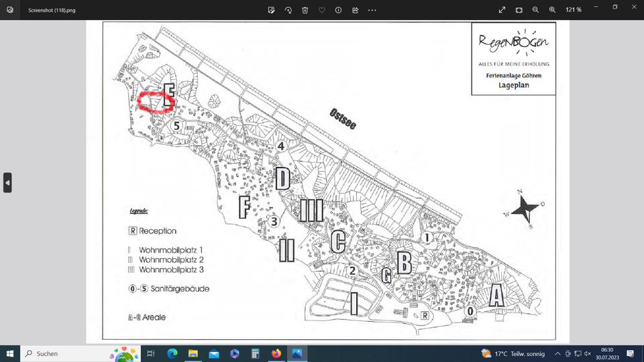
Task: Click the Fit to window icon
Action: (x=519, y=10)
